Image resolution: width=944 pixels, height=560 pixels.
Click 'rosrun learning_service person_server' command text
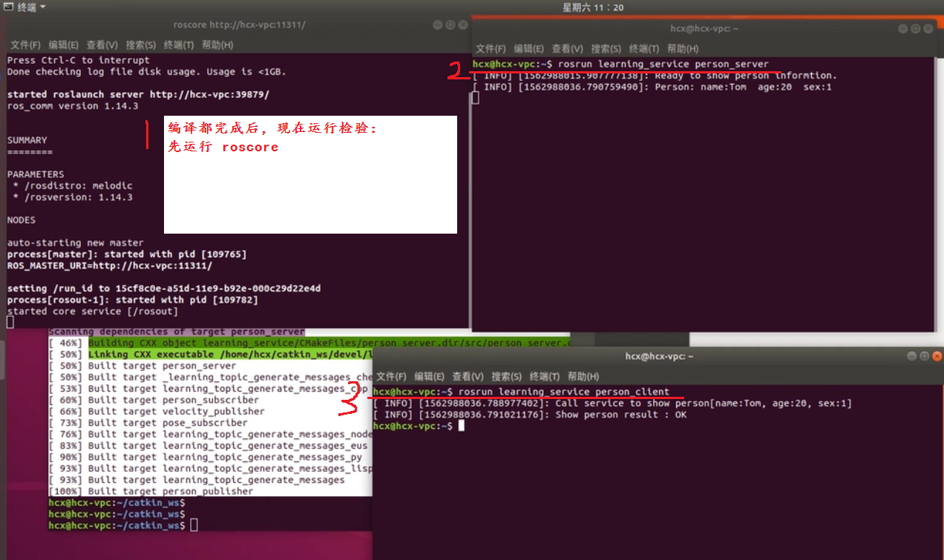(x=663, y=64)
